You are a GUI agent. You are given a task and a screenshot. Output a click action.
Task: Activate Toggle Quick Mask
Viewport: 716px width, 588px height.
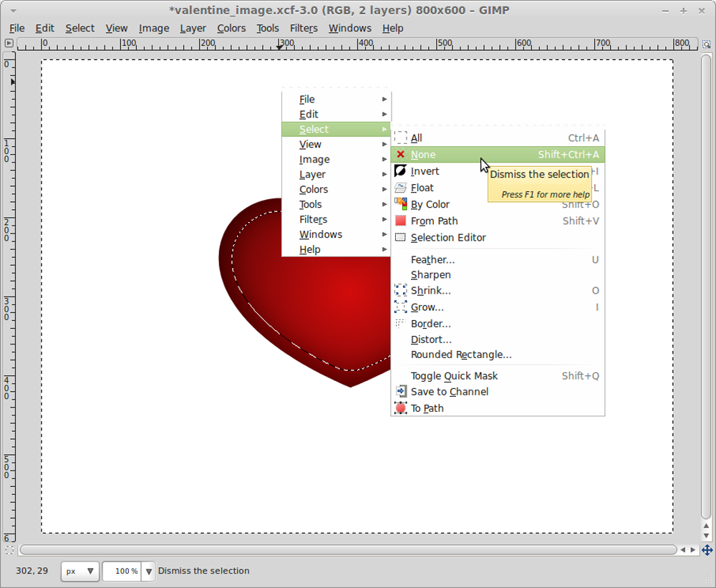[454, 375]
